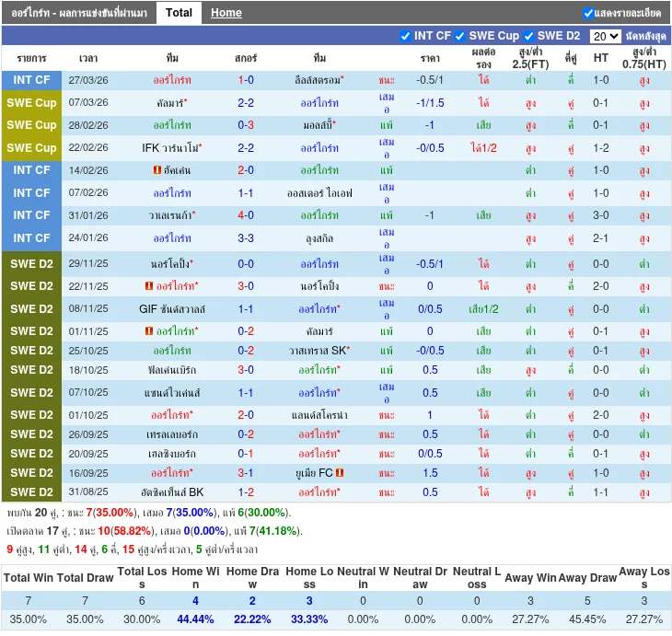Image resolution: width=672 pixels, height=636 pixels.
Task: Click the 3-3 score against ลุงสกิล
Action: coord(246,238)
